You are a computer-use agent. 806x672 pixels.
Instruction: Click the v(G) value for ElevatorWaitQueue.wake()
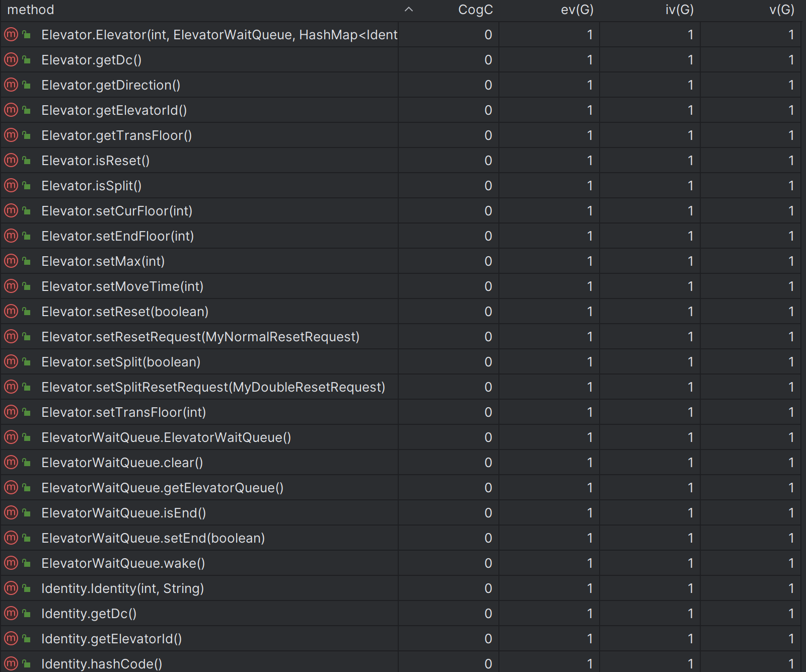(x=791, y=563)
